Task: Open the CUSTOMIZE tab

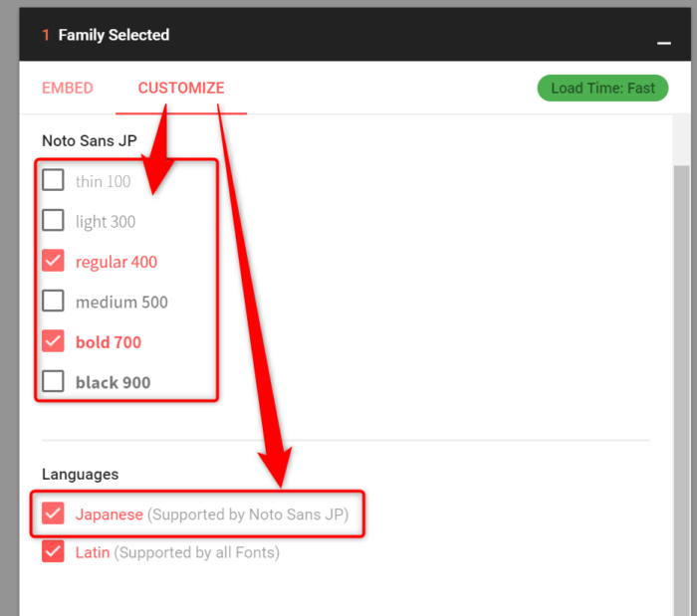Action: tap(181, 88)
